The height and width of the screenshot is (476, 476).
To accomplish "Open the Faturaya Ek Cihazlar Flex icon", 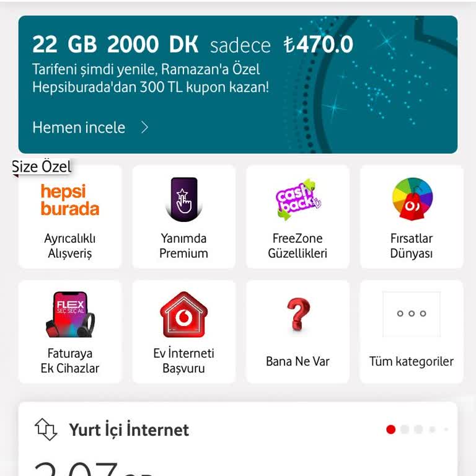I will (70, 314).
